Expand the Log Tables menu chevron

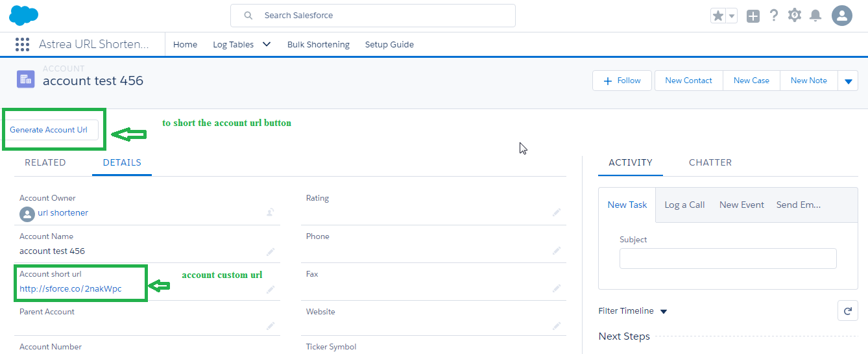coord(267,44)
